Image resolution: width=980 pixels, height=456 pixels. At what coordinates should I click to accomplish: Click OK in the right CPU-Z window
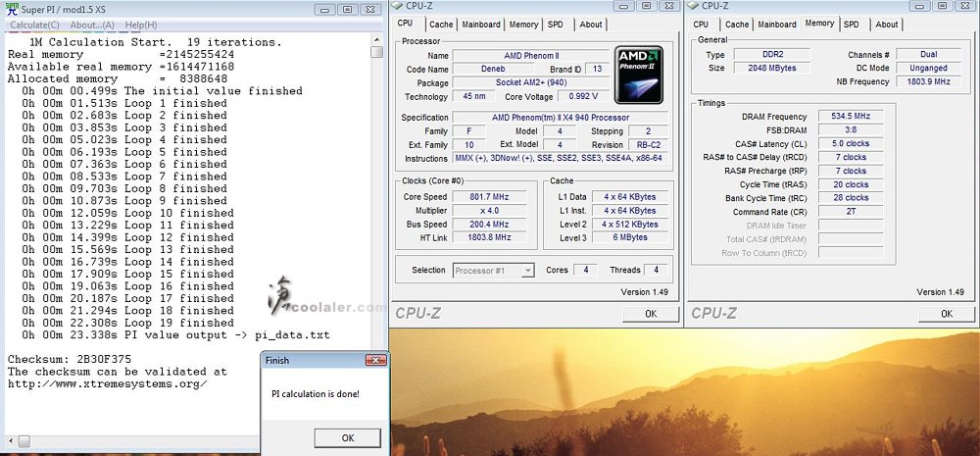947,314
